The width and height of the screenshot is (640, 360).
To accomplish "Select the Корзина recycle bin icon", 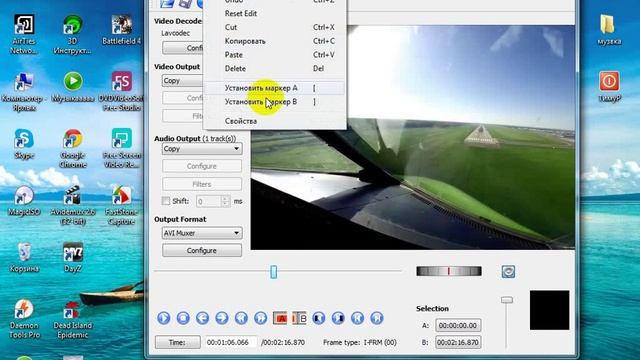I will click(x=24, y=258).
